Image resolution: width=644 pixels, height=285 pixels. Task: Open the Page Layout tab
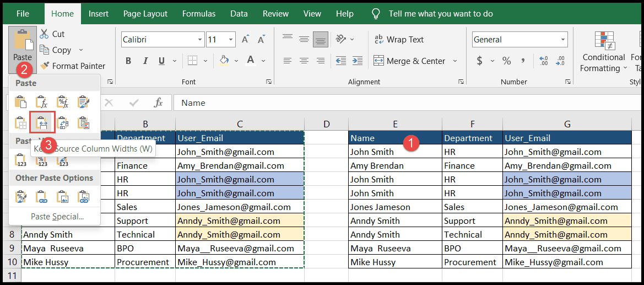[x=145, y=14]
